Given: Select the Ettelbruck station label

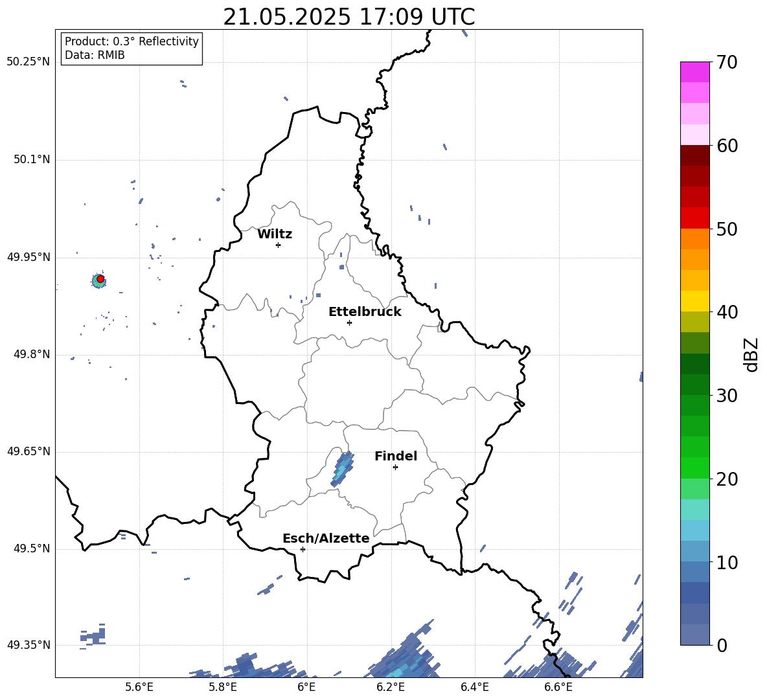Looking at the screenshot, I should pos(365,312).
